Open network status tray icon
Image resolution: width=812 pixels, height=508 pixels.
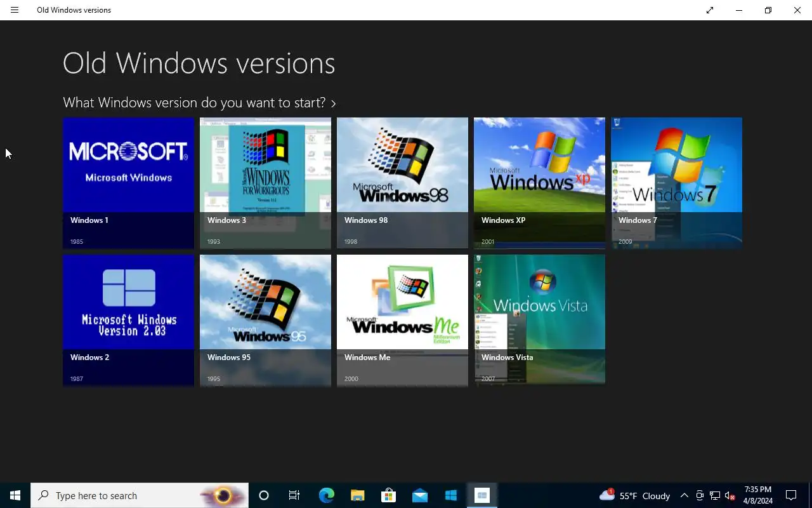point(715,495)
